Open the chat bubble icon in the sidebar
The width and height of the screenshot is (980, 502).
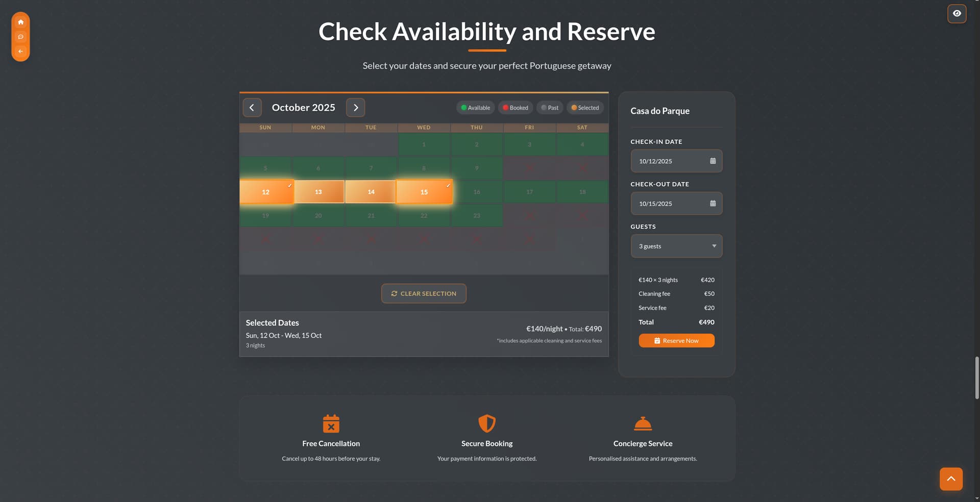(x=20, y=37)
